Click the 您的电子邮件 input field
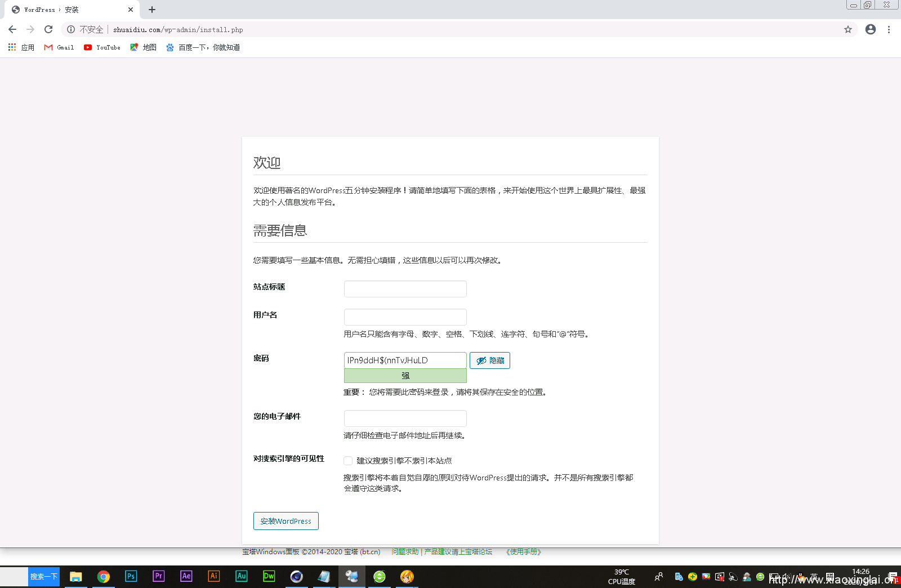 point(405,418)
